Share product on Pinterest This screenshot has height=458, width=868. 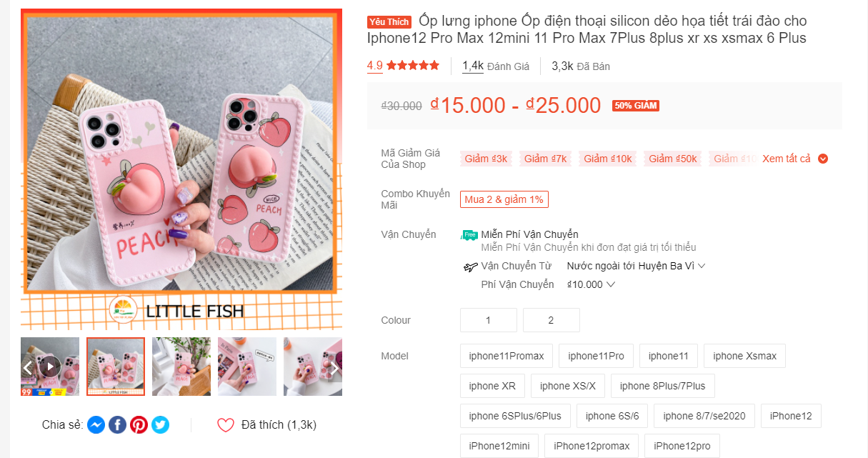tap(139, 425)
